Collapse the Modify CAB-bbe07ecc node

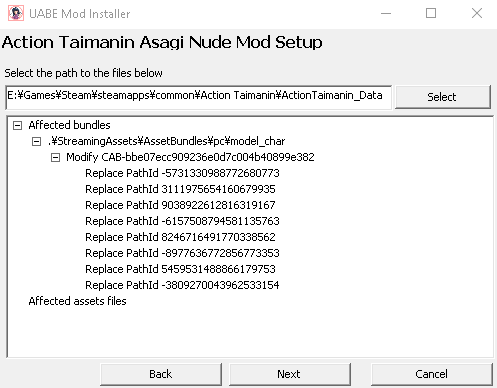pos(55,158)
